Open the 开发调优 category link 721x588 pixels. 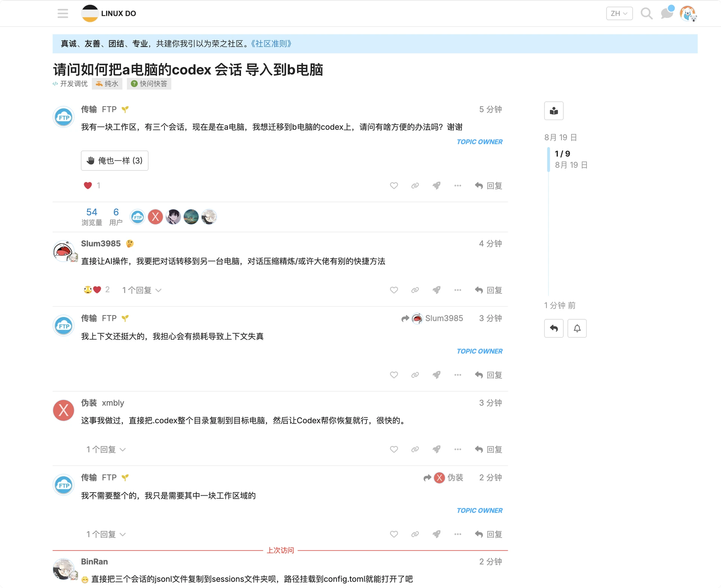(70, 84)
